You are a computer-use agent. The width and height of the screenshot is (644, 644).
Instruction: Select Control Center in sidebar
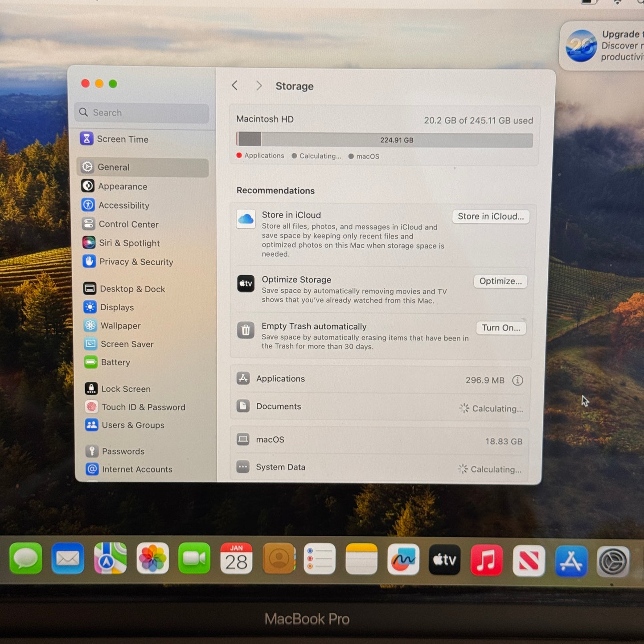pyautogui.click(x=142, y=224)
